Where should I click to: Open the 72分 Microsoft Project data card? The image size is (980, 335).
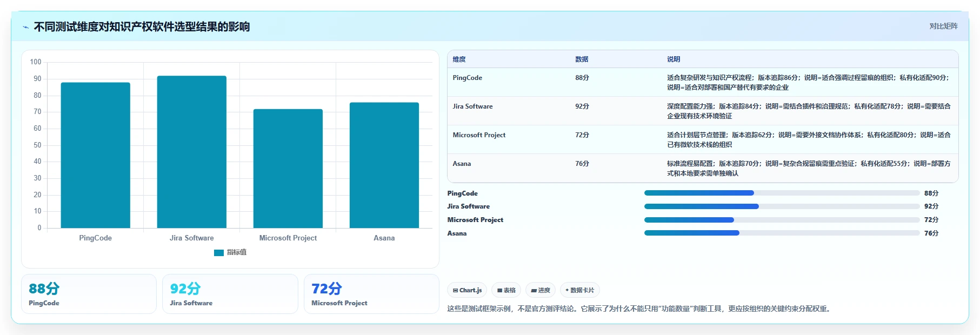[371, 294]
